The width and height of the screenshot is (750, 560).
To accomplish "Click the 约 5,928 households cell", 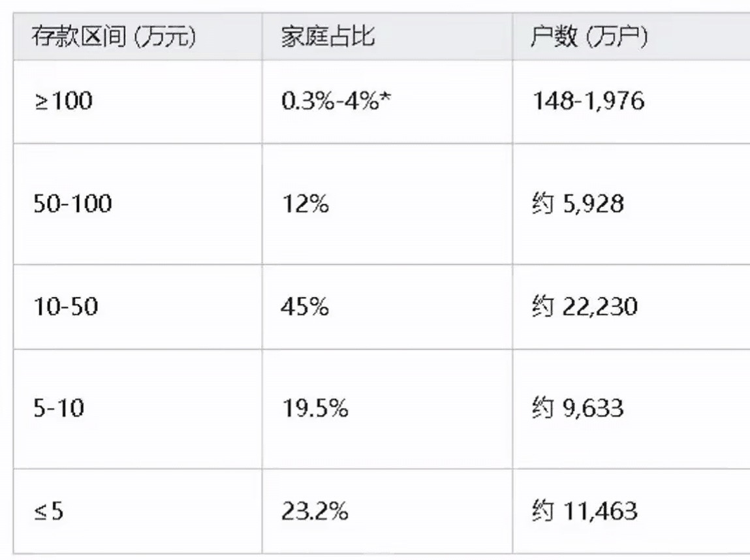I will (x=578, y=204).
